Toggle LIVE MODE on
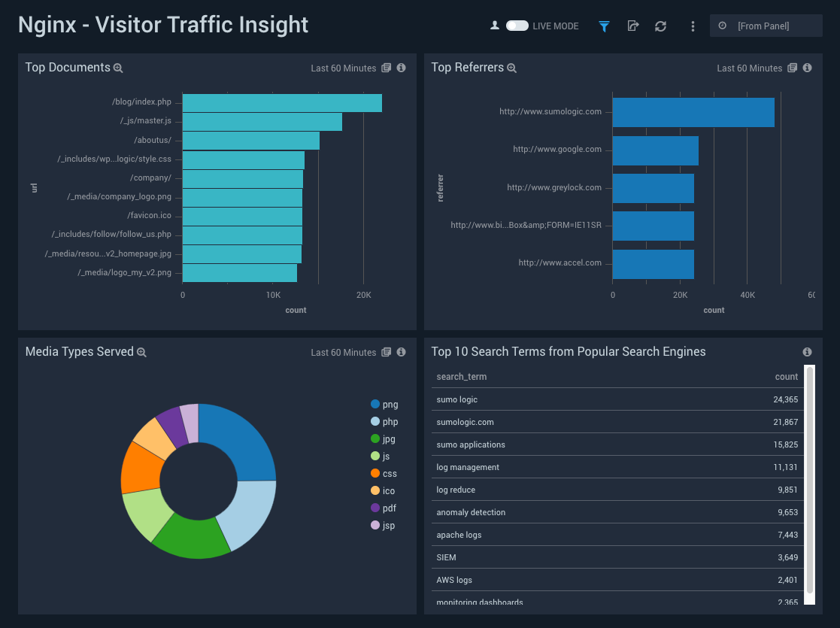Screen dimensions: 840x628 517,25
